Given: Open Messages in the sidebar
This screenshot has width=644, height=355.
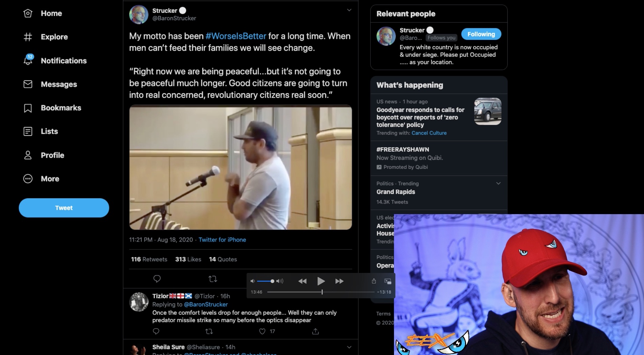Looking at the screenshot, I should 59,84.
